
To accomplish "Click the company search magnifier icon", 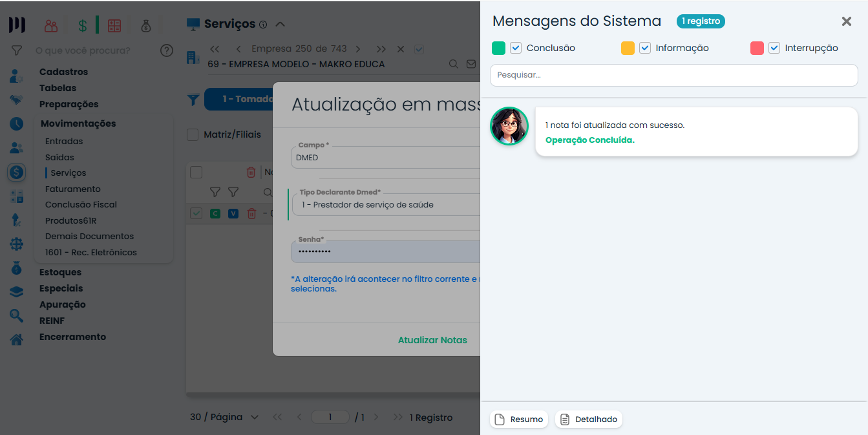I will pos(454,64).
